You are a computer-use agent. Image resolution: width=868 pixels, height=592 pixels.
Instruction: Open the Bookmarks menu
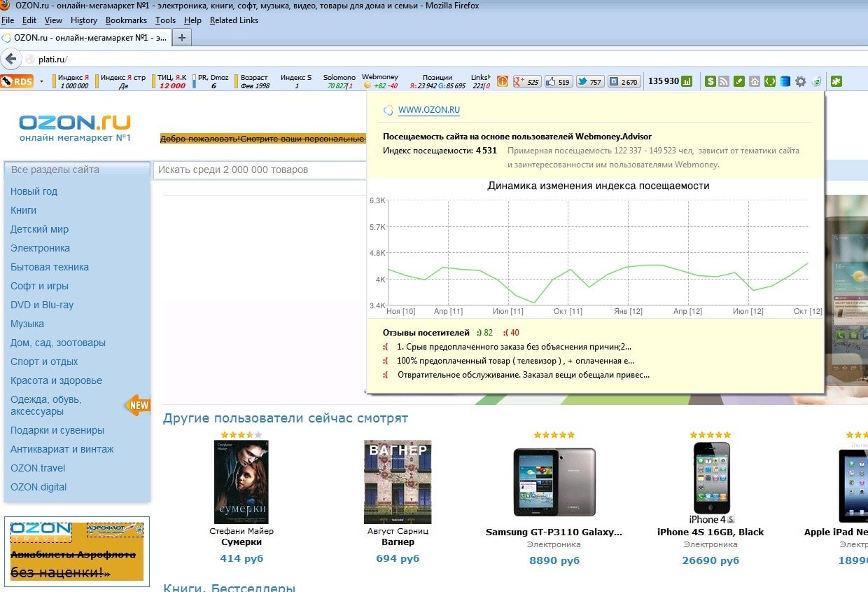127,20
